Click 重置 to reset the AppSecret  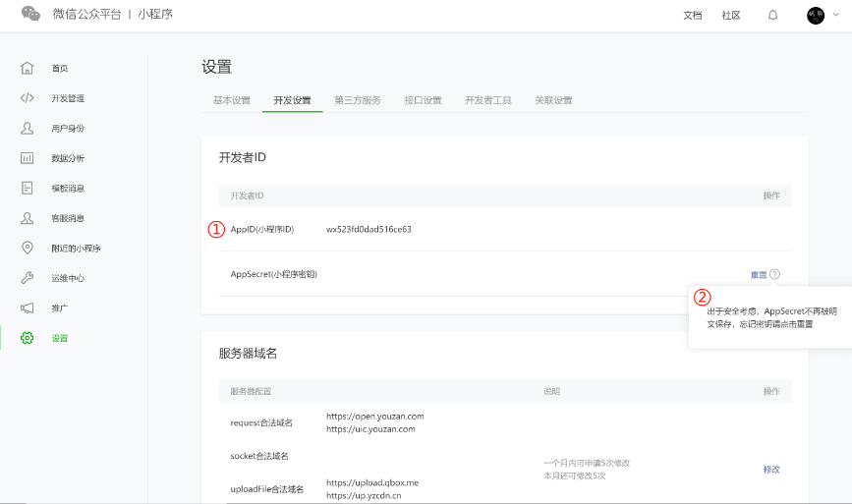pos(759,274)
